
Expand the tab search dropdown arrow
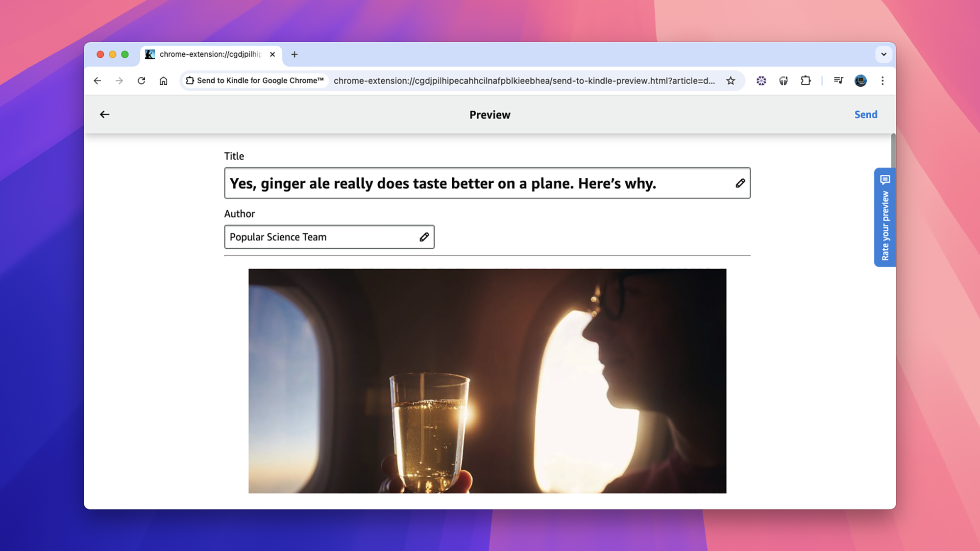[883, 54]
